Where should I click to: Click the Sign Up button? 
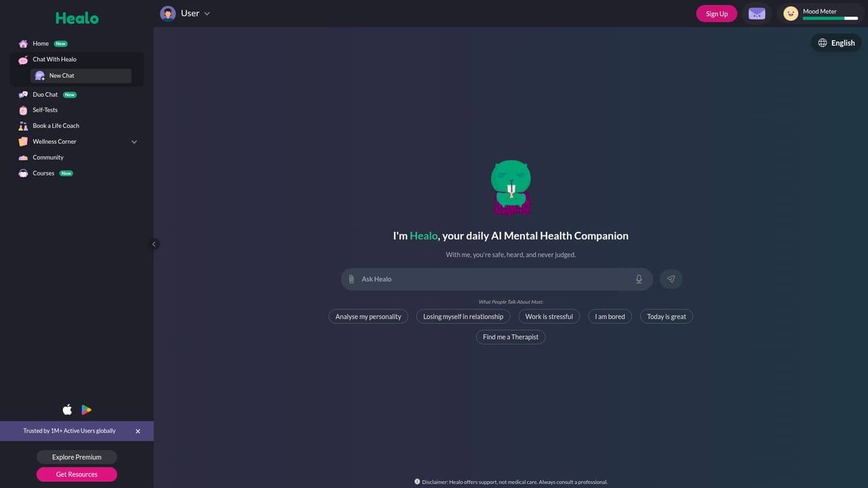click(717, 14)
